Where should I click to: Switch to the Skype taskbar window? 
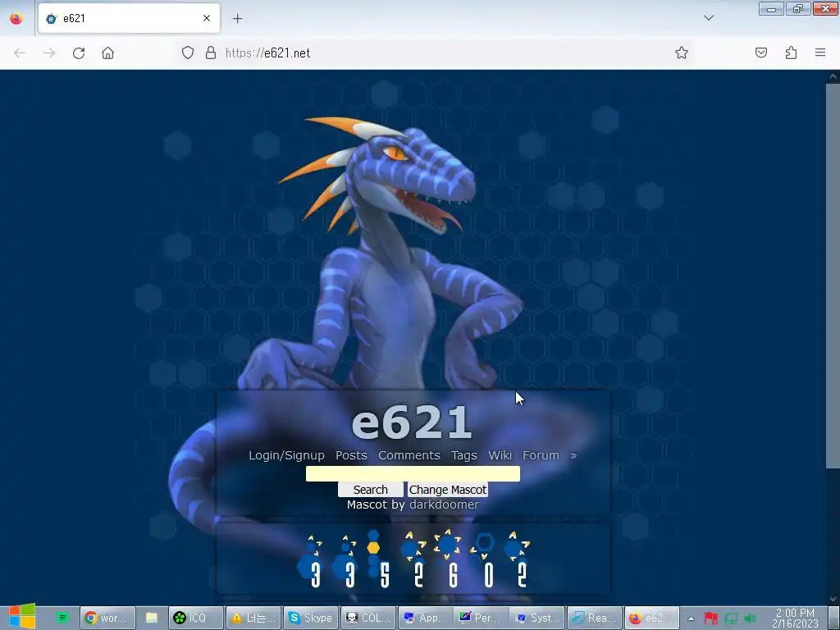coord(311,619)
